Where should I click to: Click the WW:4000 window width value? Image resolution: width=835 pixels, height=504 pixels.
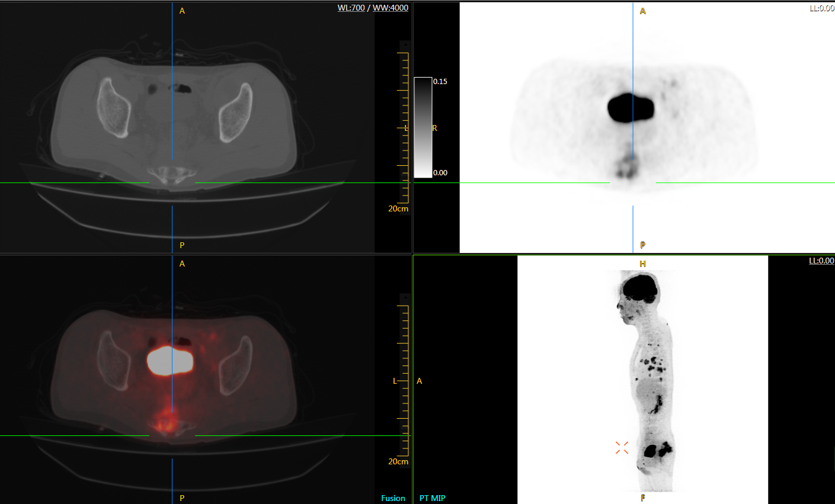[x=390, y=8]
